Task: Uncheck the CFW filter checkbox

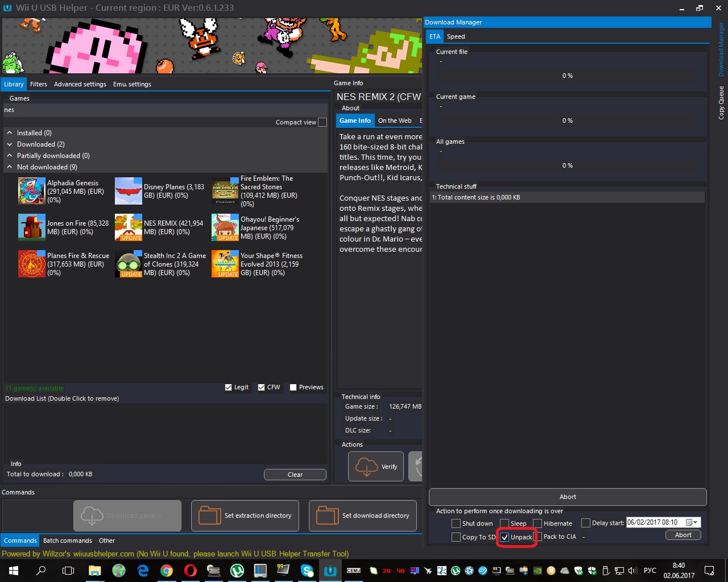Action: click(x=262, y=388)
